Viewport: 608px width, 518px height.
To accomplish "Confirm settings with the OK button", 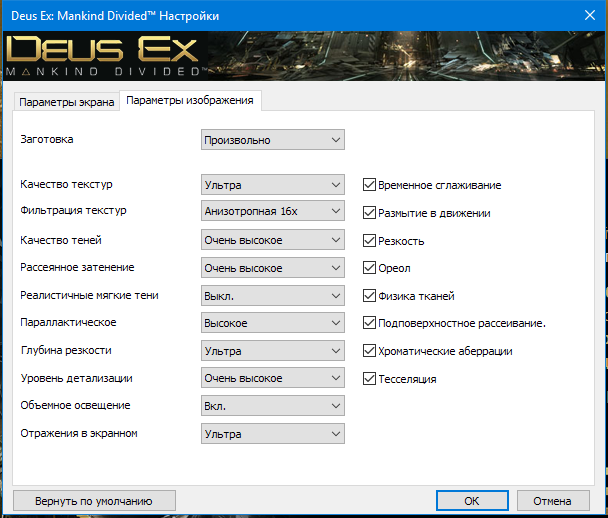I will tap(472, 501).
